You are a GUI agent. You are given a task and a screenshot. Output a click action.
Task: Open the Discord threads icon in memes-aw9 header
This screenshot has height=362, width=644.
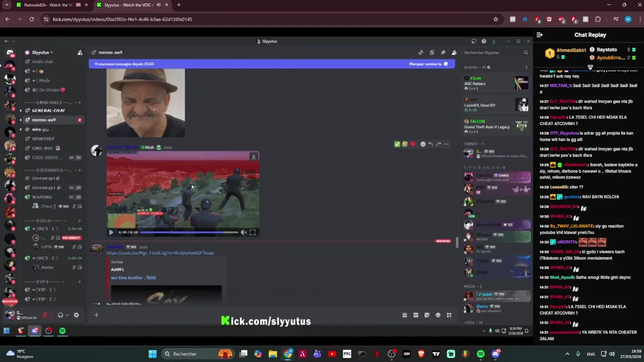pos(421,52)
